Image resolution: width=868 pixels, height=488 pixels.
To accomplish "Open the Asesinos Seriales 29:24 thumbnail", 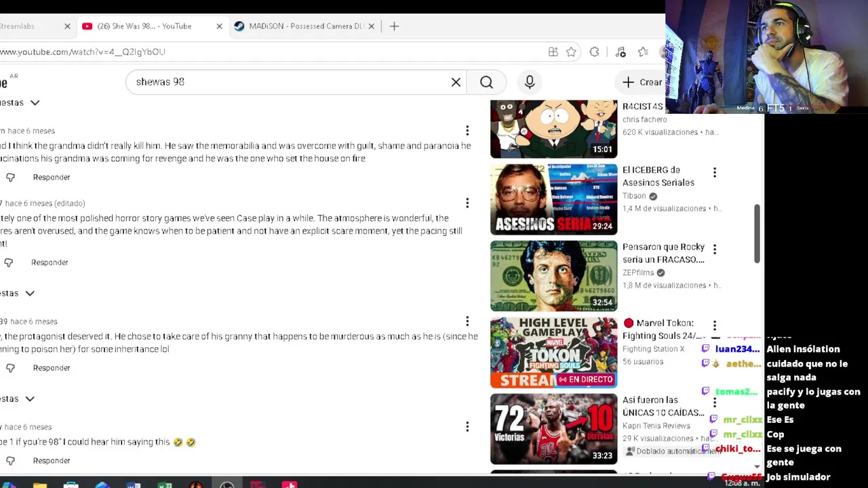I will [554, 199].
